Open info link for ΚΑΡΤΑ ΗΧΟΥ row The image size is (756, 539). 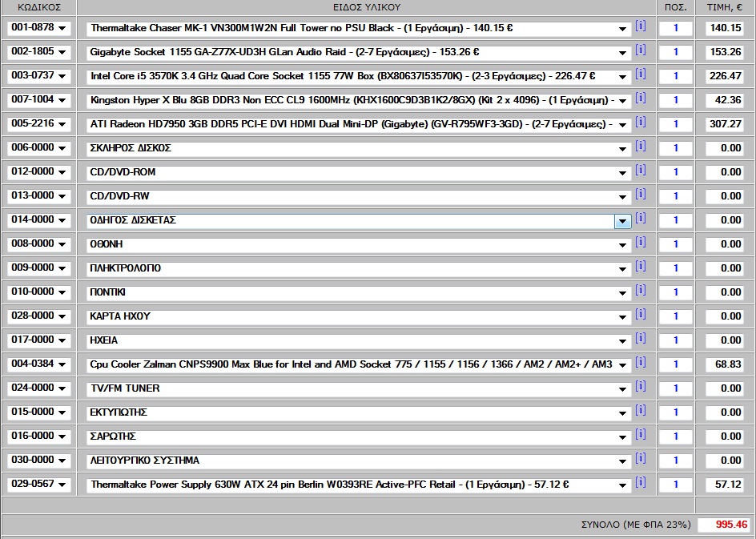pos(641,314)
